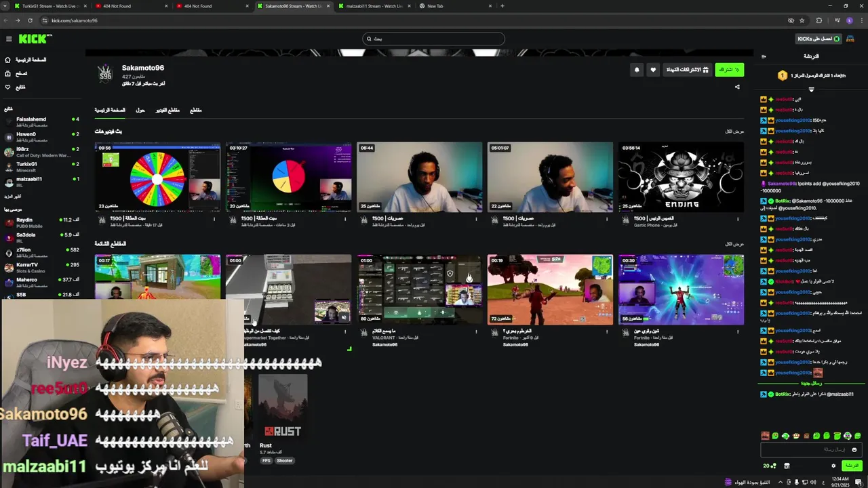Click Show all for popular clips

pyautogui.click(x=734, y=244)
